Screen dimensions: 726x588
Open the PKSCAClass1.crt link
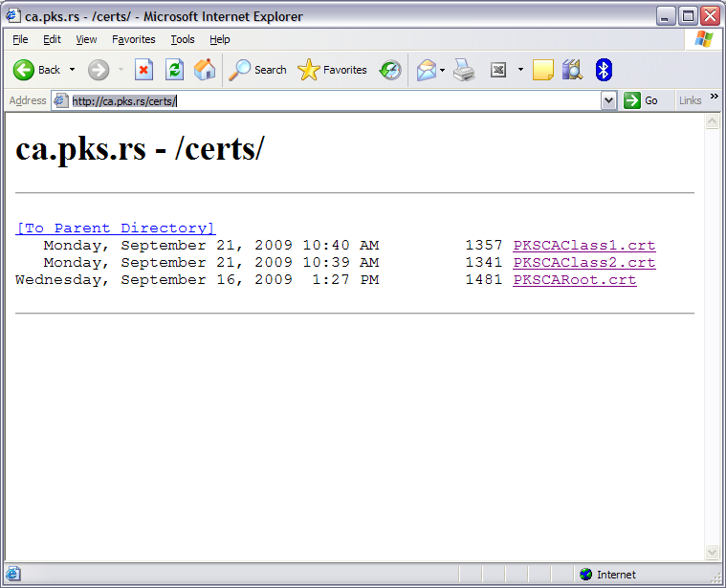tap(583, 246)
